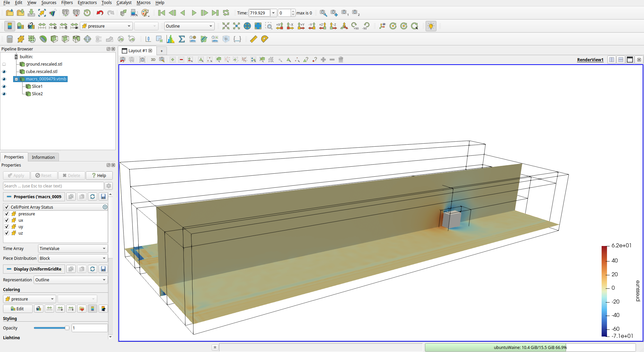This screenshot has height=352, width=644.
Task: Hide Slice1 using its eye icon
Action: [x=4, y=86]
